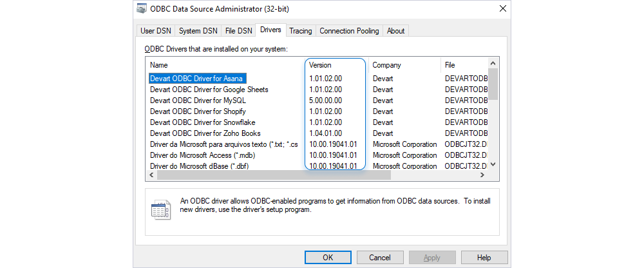Click the ODBC Data Source Administrator title icon
The image size is (644, 268).
tap(142, 8)
